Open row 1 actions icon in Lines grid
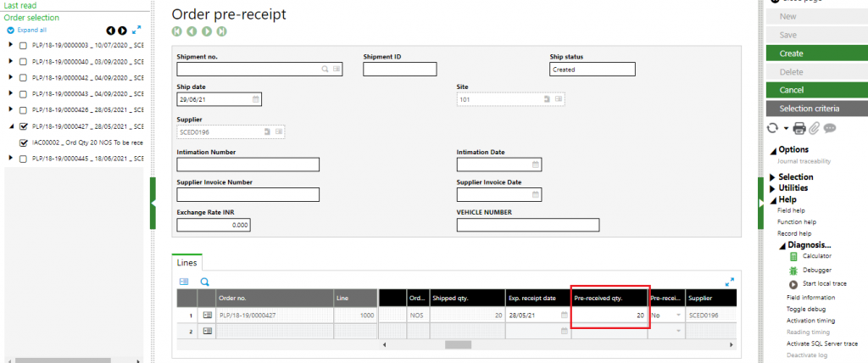Viewport: 868px width, 363px height. click(x=208, y=316)
